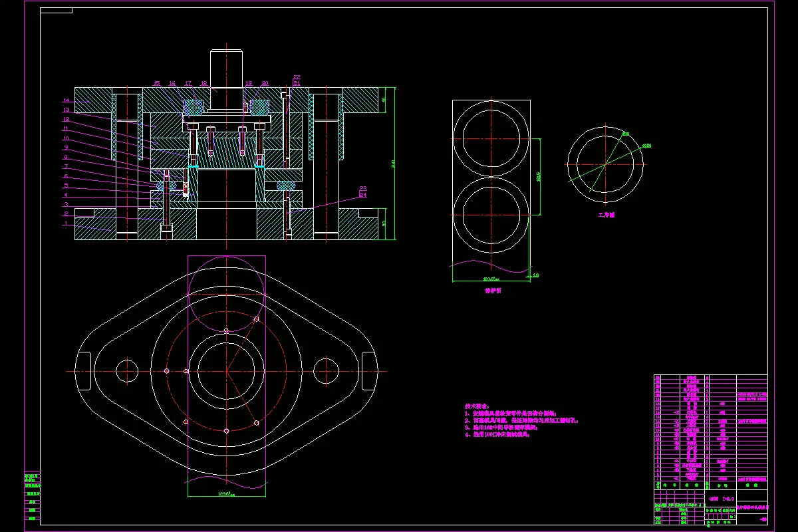
Task: Pick the left guide pillar hole in plan view
Action: click(x=126, y=370)
